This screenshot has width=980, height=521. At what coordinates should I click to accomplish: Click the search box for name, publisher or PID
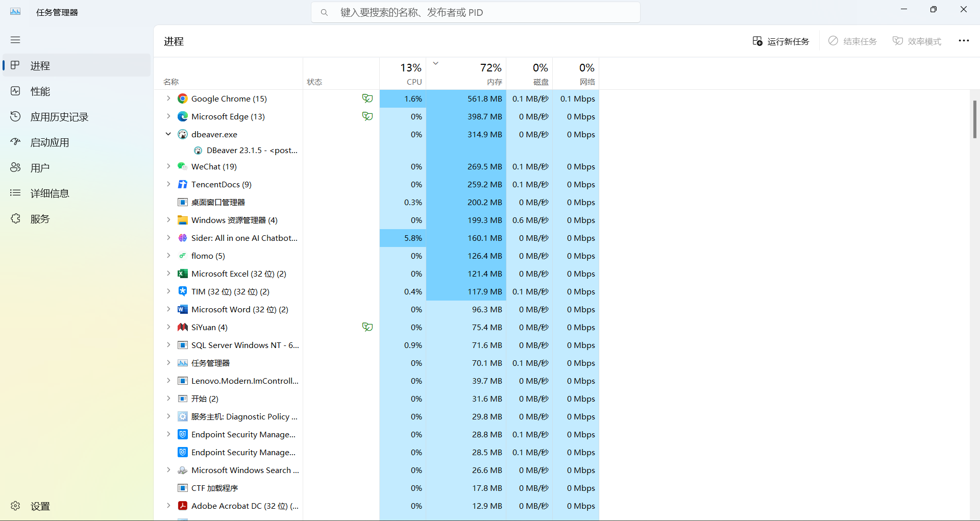click(x=476, y=12)
